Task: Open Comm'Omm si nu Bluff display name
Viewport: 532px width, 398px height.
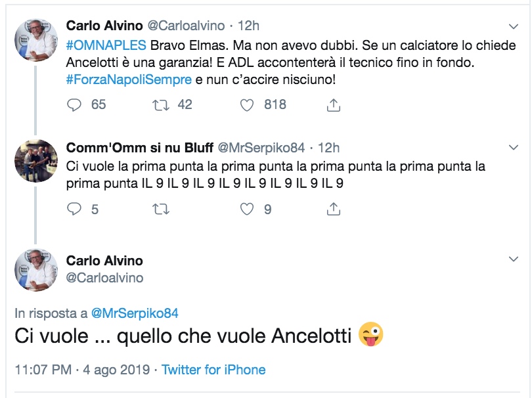Action: [139, 148]
